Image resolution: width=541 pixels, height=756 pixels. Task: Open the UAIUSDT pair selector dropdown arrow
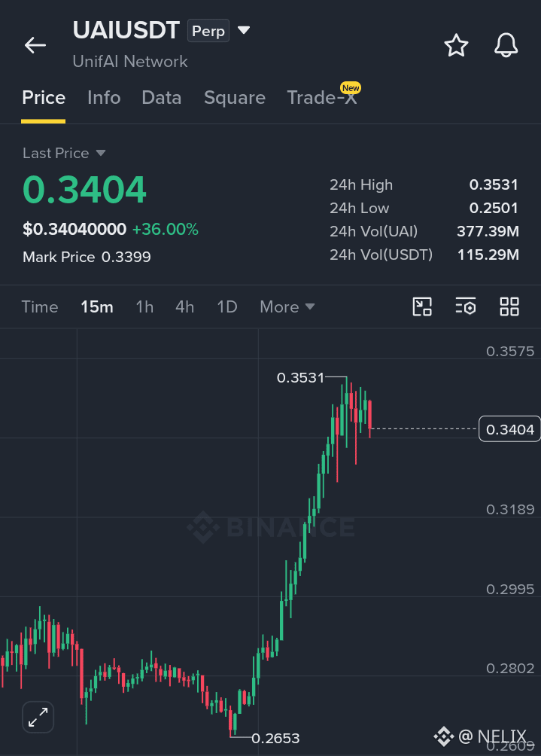coord(244,30)
